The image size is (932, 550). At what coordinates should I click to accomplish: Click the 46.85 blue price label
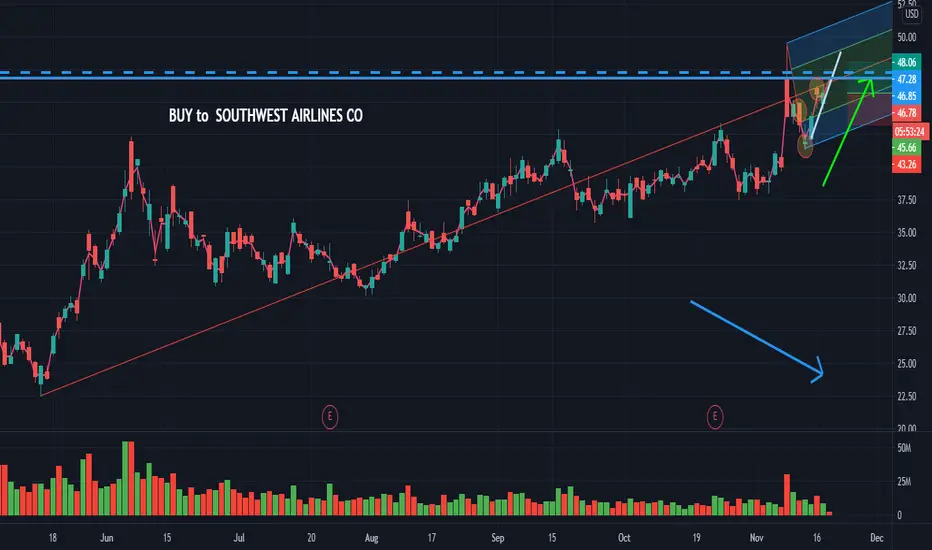[x=906, y=96]
